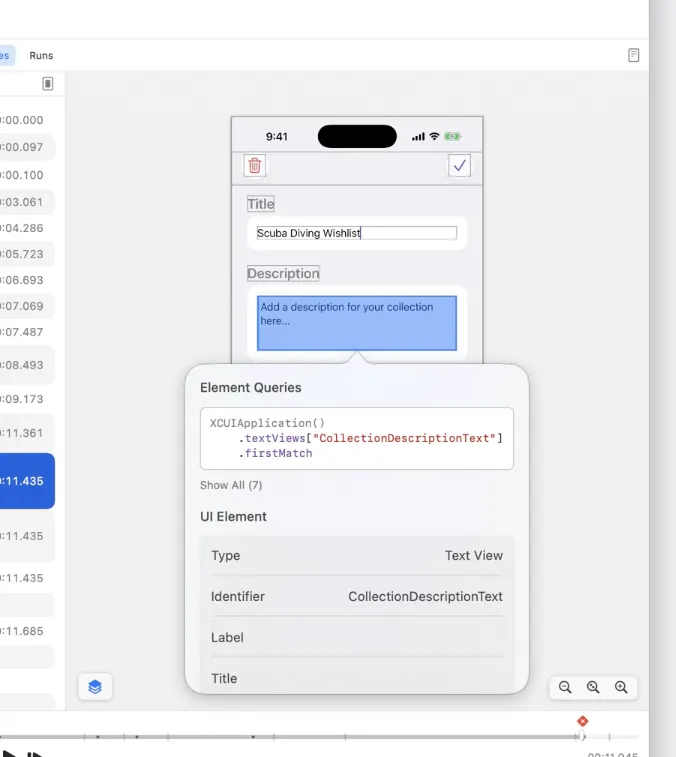Click the checkmark done icon in simulator

coord(459,166)
